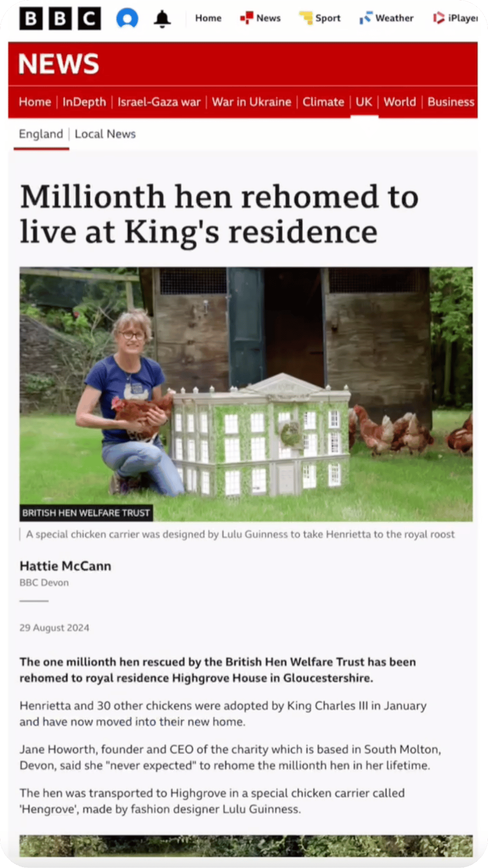The image size is (488, 868).
Task: Select the UK section tab
Action: (x=364, y=102)
